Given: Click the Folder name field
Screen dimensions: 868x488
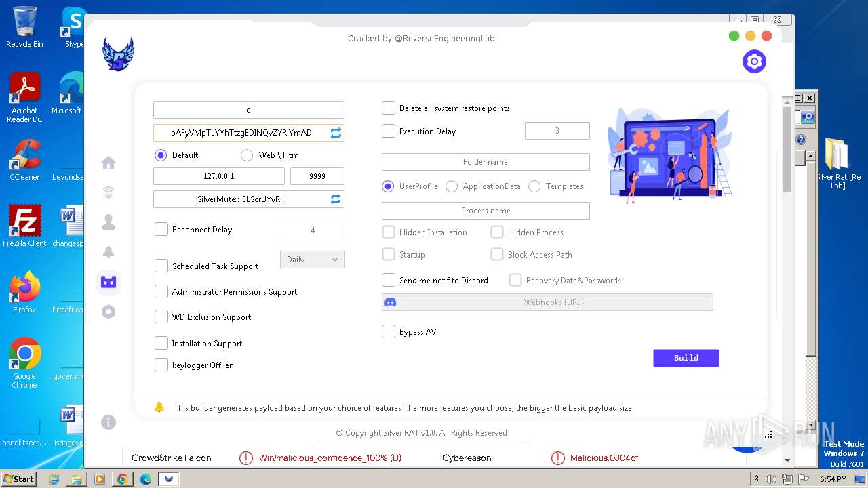Looking at the screenshot, I should [486, 162].
